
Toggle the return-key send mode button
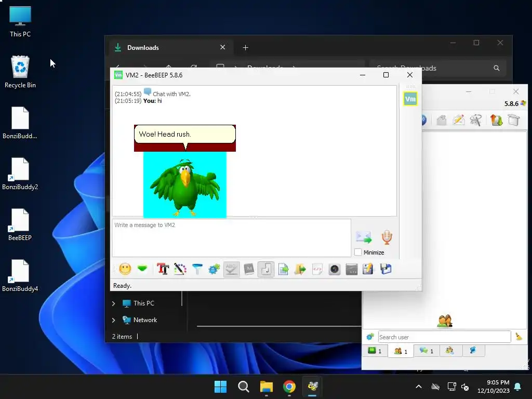coord(266,269)
